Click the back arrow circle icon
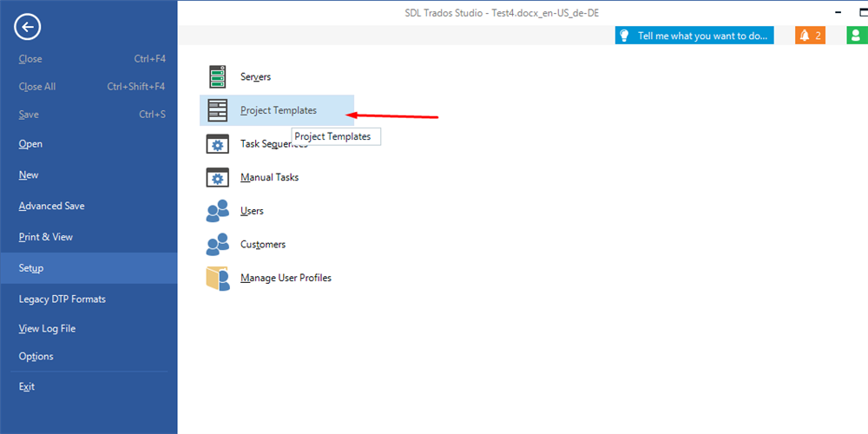Image resolution: width=868 pixels, height=434 pixels. (x=28, y=27)
